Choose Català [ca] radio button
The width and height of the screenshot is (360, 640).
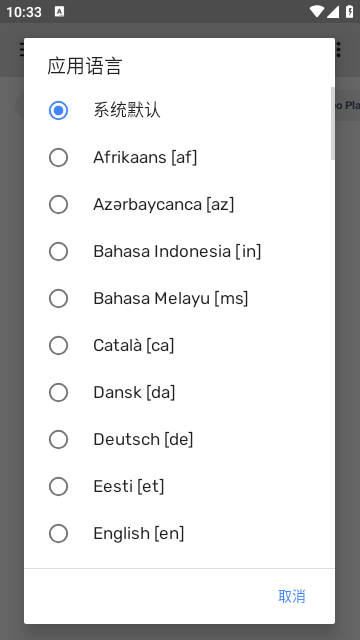[x=58, y=345]
